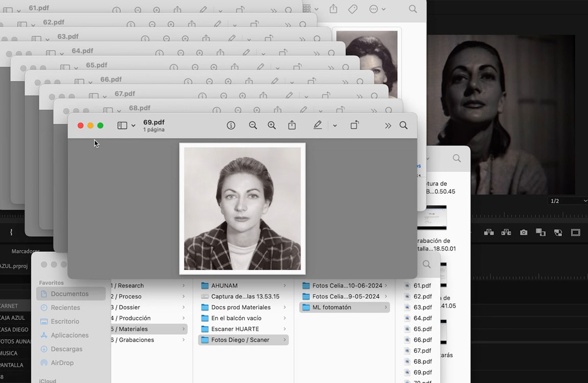Screen dimensions: 588x383
Task: Open search in the 69.pdf window
Action: (x=403, y=126)
